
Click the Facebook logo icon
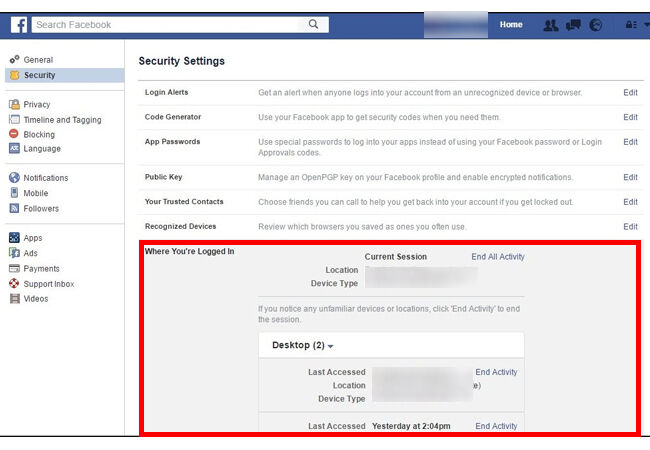[19, 25]
